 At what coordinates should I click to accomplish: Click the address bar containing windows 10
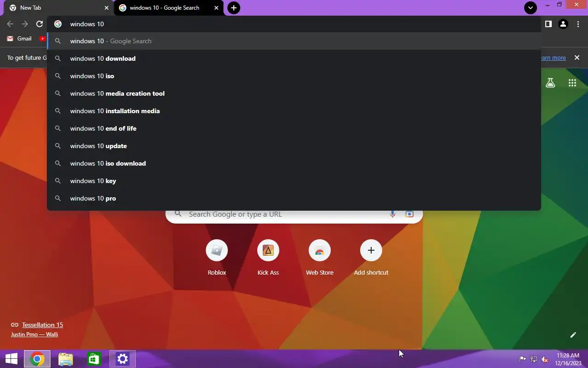click(294, 24)
